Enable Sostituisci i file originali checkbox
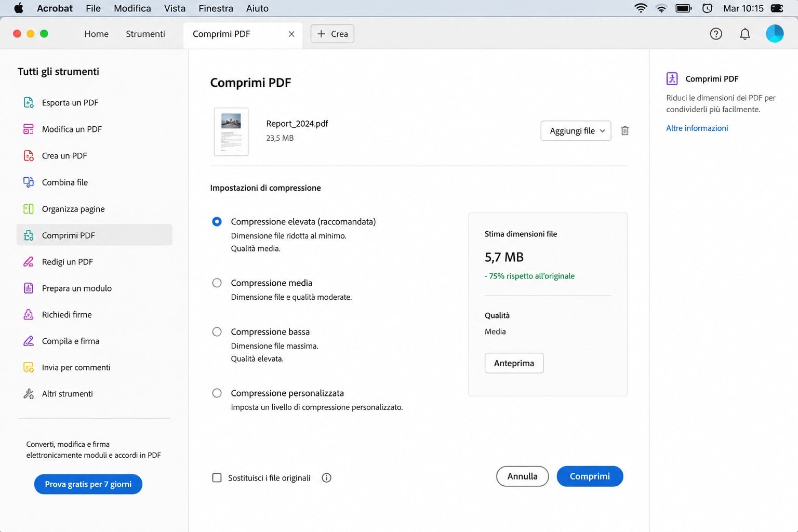 pyautogui.click(x=217, y=478)
